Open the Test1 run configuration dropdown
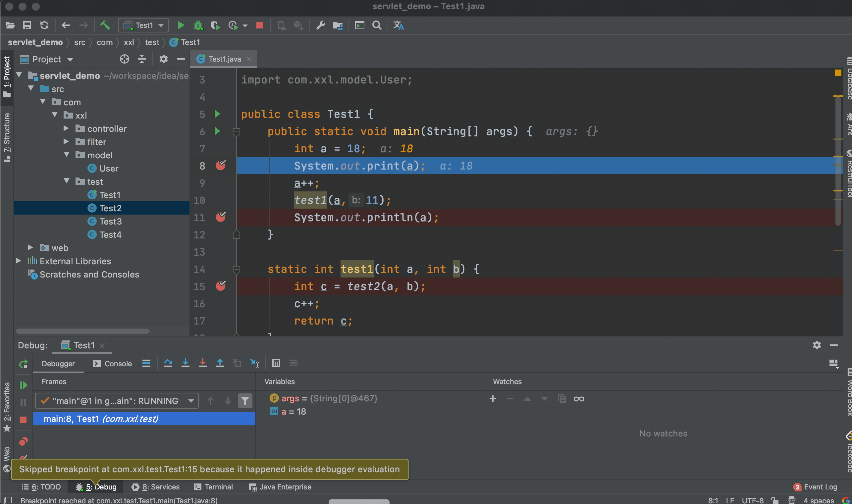Screen dimensions: 852x504 [143, 25]
